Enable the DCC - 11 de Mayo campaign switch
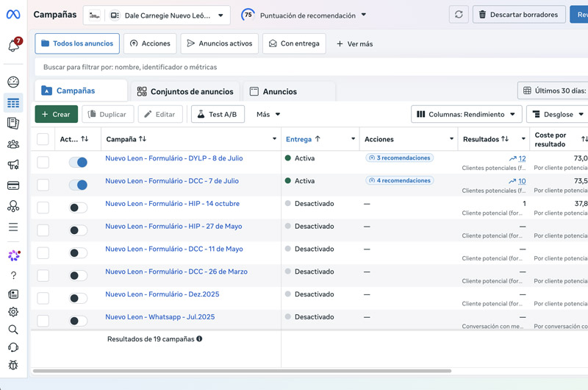The height and width of the screenshot is (390, 588). coord(78,253)
